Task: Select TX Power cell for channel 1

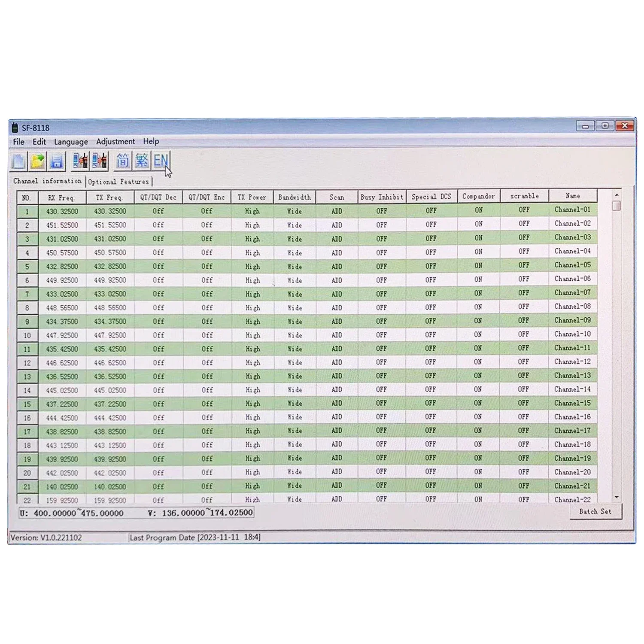Action: [252, 211]
